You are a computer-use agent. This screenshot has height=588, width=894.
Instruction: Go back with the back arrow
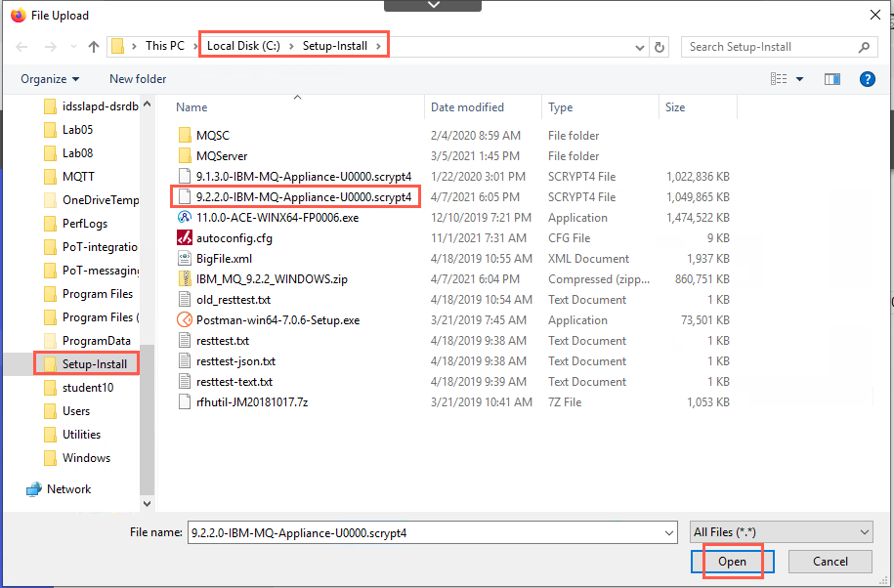[21, 47]
